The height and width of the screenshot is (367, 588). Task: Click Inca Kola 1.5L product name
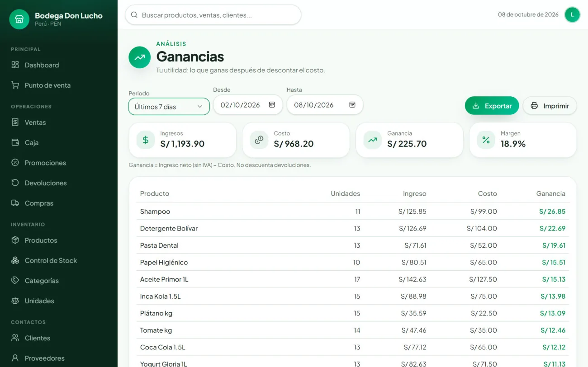point(161,296)
